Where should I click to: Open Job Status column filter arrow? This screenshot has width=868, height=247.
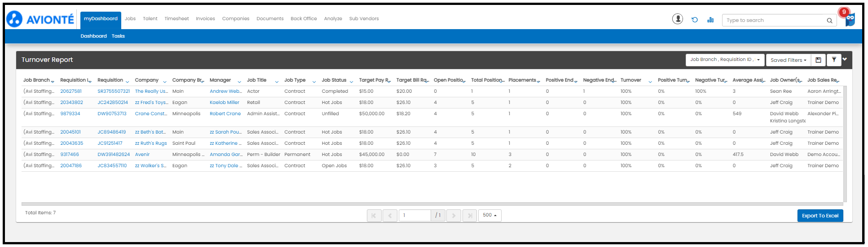(x=351, y=82)
